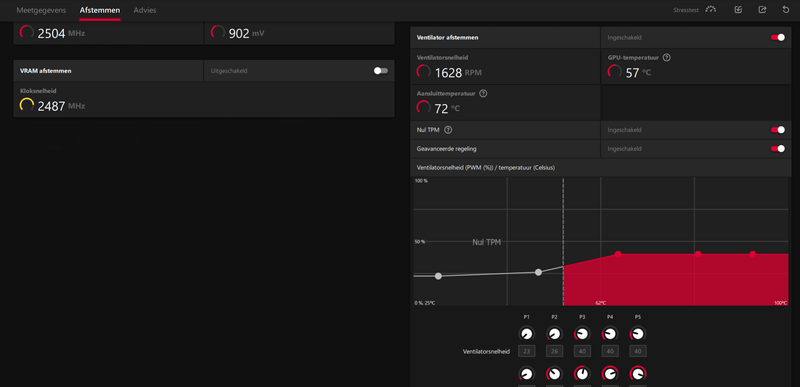The image size is (800, 387).
Task: Click the import profile icon
Action: [x=738, y=10]
